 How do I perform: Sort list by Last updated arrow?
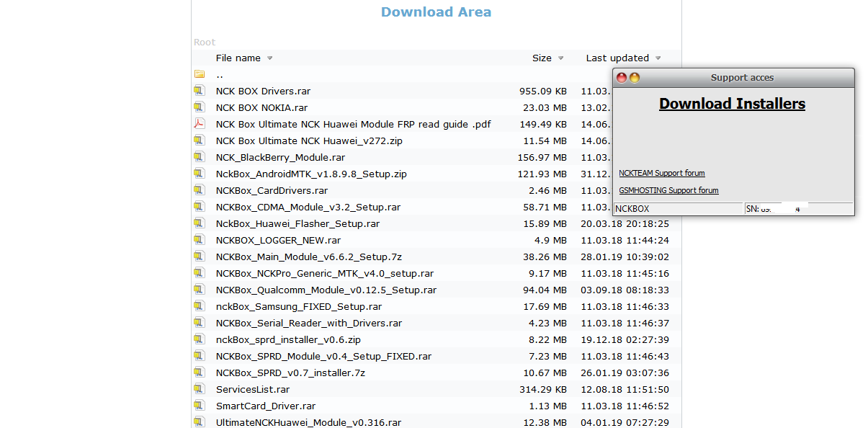pyautogui.click(x=658, y=58)
